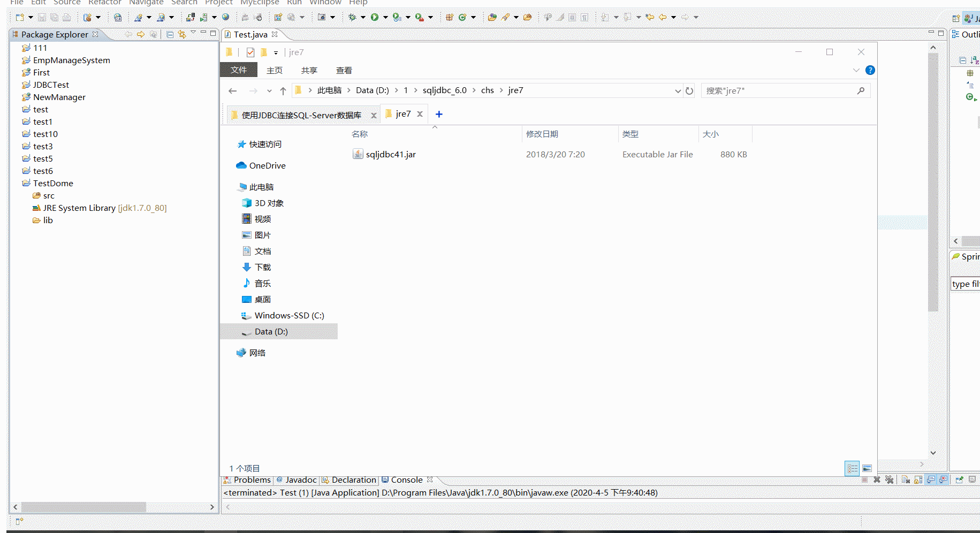Open the 查看 ribbon tab in file explorer
The image size is (980, 533).
tap(344, 70)
